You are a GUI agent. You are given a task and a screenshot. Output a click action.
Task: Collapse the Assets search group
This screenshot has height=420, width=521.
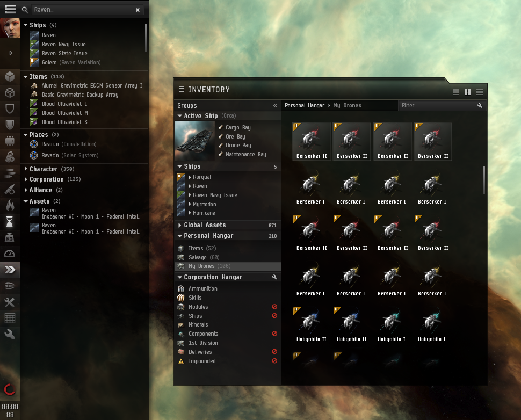(x=26, y=201)
